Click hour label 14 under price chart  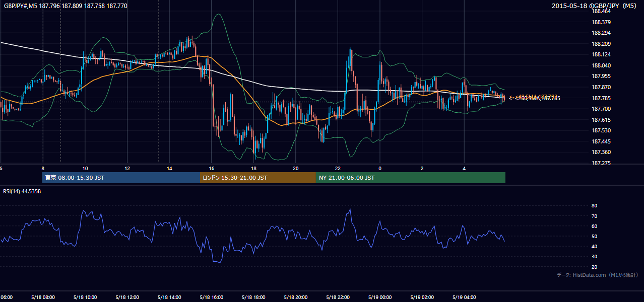169,168
